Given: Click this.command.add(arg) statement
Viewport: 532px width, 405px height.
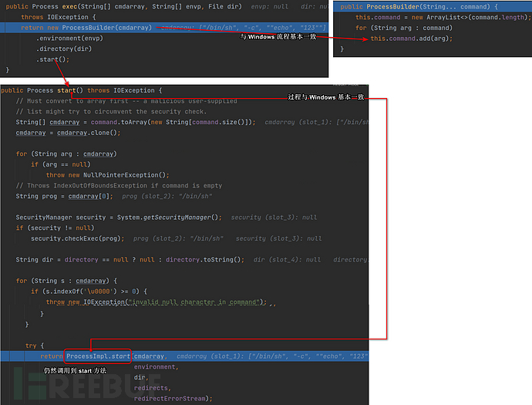Looking at the screenshot, I should pos(411,39).
